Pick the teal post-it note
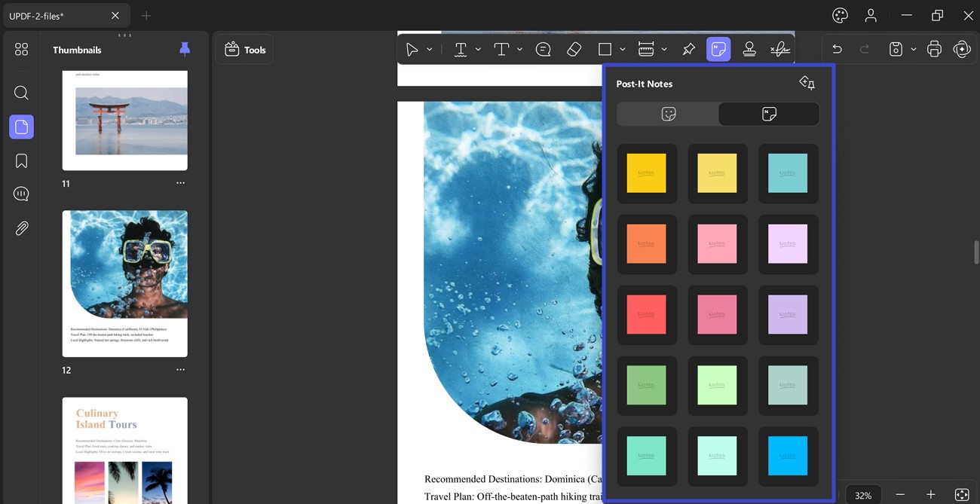 [788, 173]
